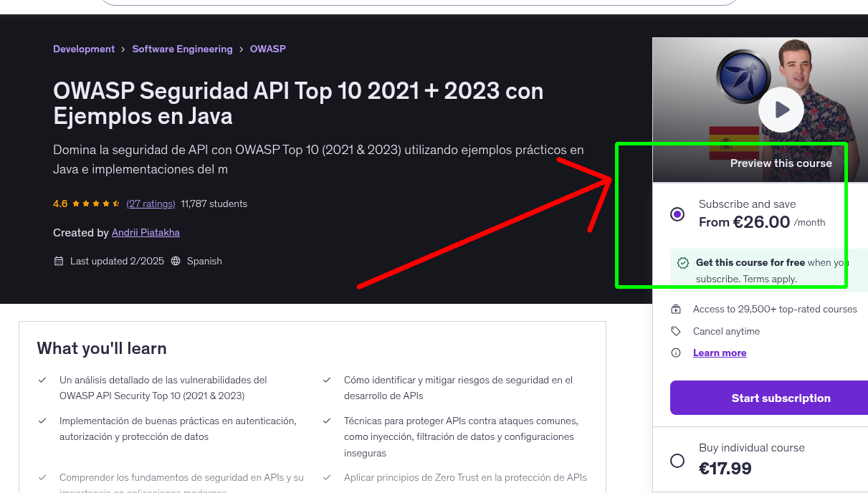
Task: Click the course title heading
Action: (298, 102)
